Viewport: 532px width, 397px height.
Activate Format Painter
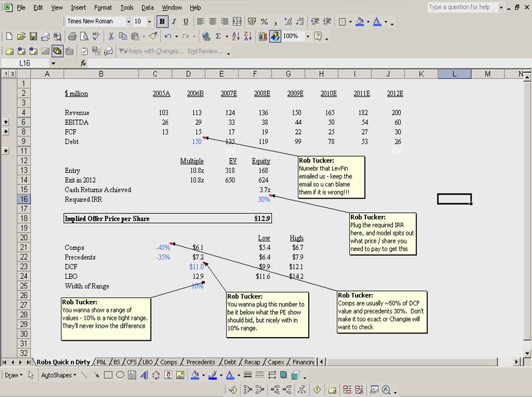click(x=153, y=36)
